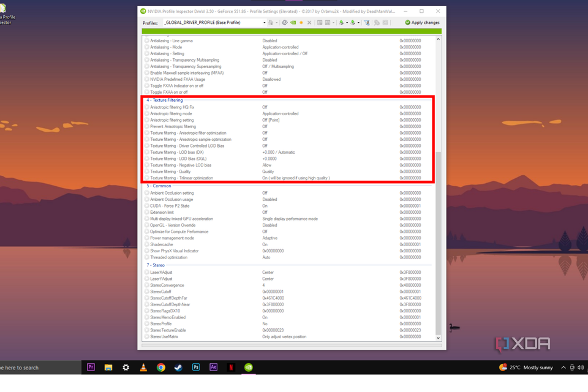This screenshot has width=588, height=392.
Task: Toggle unknown settings visibility icon
Action: click(x=377, y=22)
